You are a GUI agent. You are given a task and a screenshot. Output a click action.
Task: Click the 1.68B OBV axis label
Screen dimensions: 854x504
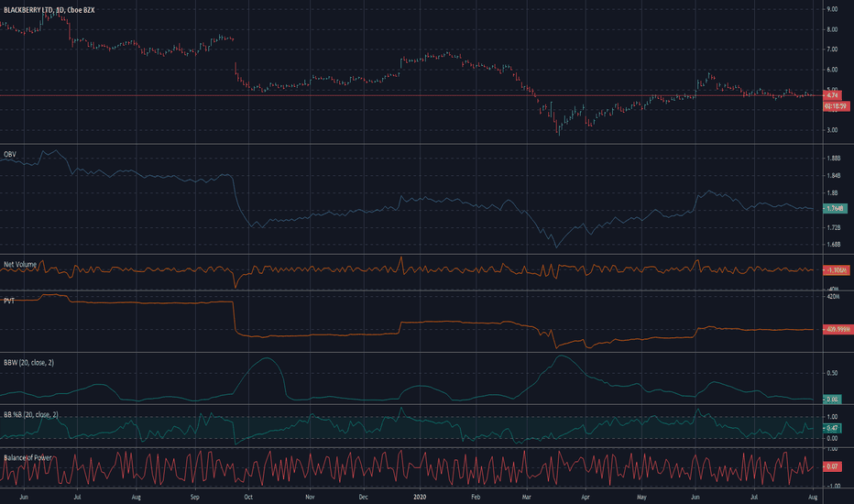(833, 245)
